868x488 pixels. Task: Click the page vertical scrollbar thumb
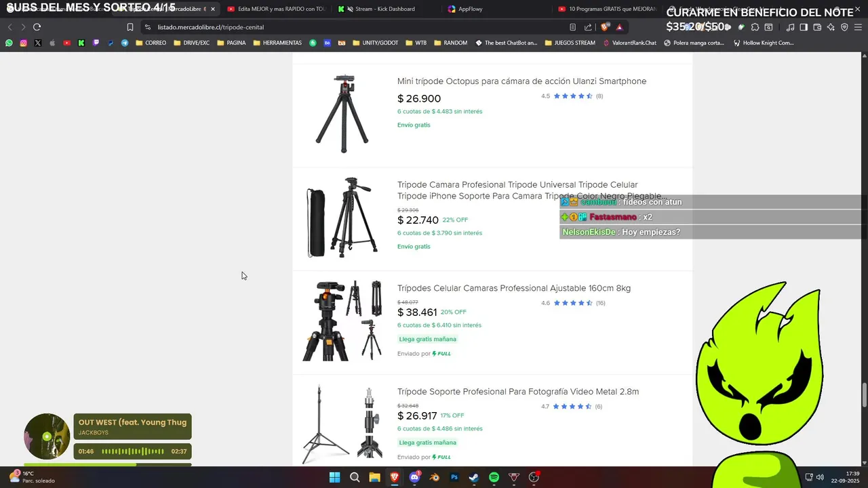pos(864,395)
